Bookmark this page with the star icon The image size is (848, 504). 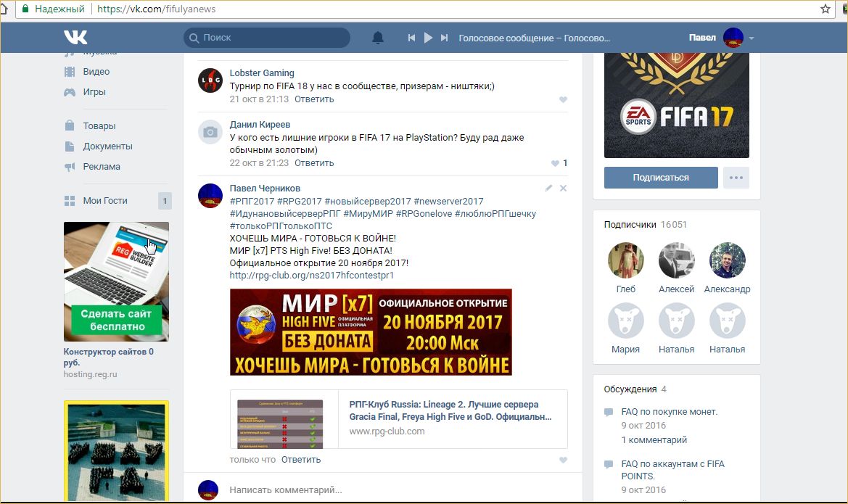click(826, 9)
